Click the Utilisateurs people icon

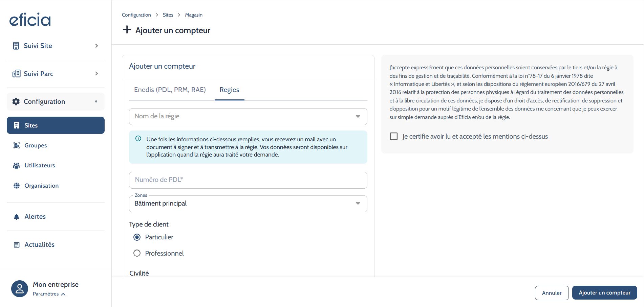(16, 166)
